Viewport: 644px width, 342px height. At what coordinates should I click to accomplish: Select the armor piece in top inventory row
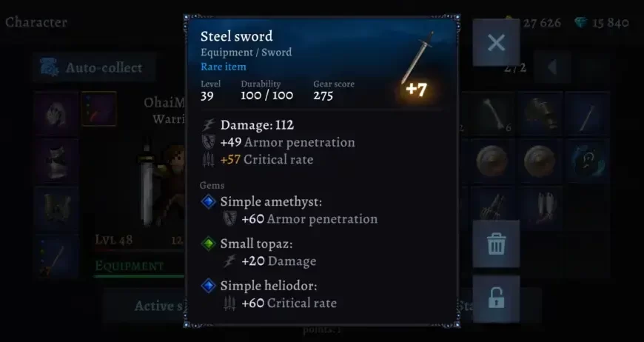540,114
